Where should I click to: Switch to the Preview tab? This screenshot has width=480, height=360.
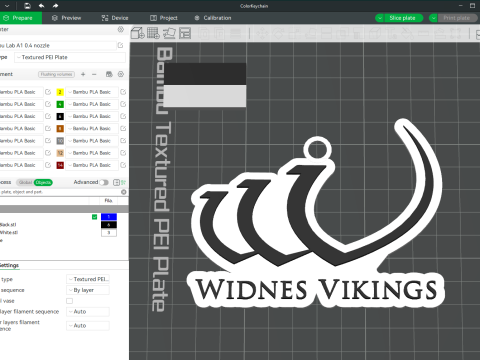[x=66, y=18]
